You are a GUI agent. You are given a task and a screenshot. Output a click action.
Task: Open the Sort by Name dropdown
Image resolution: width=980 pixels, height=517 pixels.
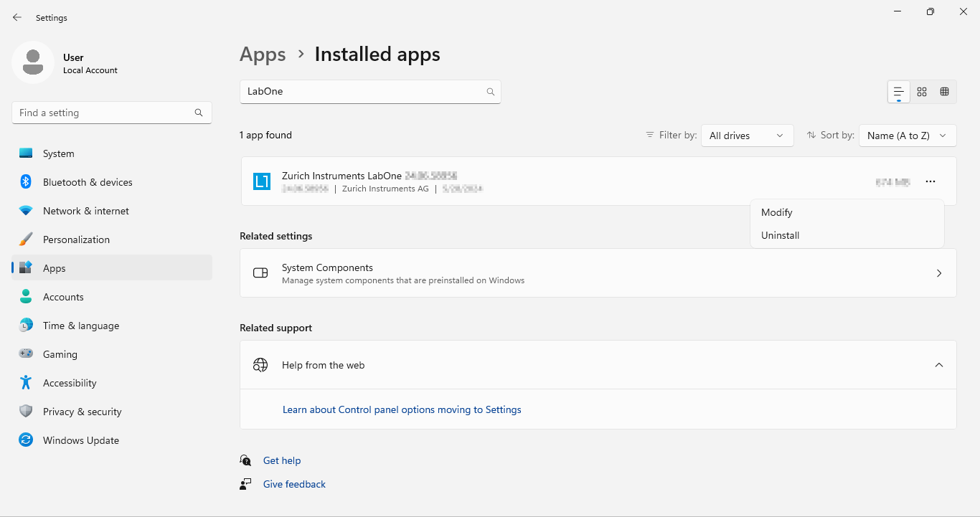coord(907,136)
